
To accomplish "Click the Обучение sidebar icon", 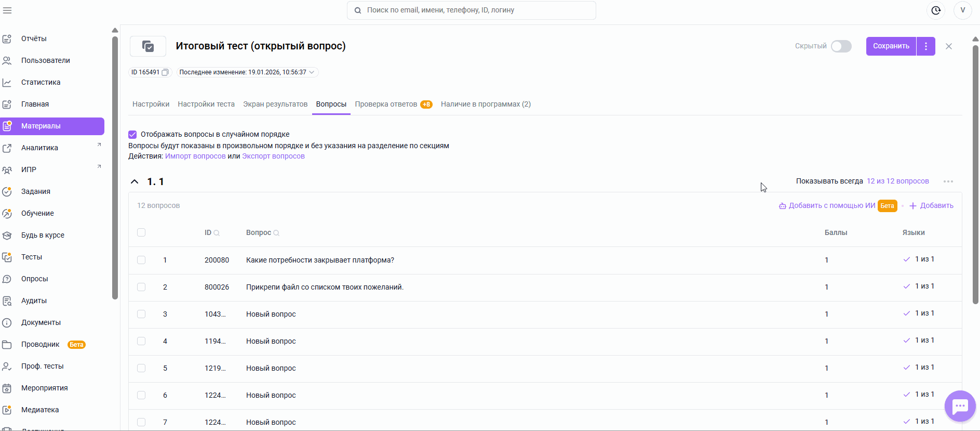I will (x=7, y=213).
